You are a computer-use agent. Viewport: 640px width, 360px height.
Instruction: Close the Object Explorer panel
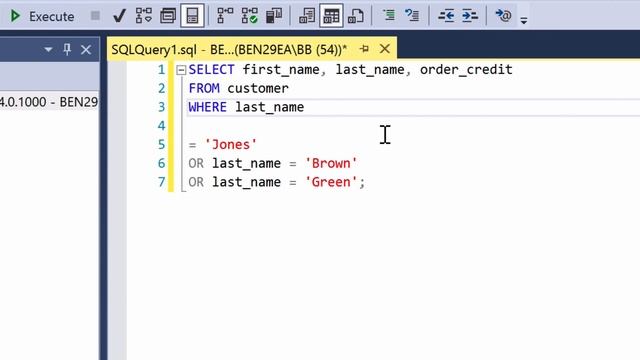(x=86, y=50)
